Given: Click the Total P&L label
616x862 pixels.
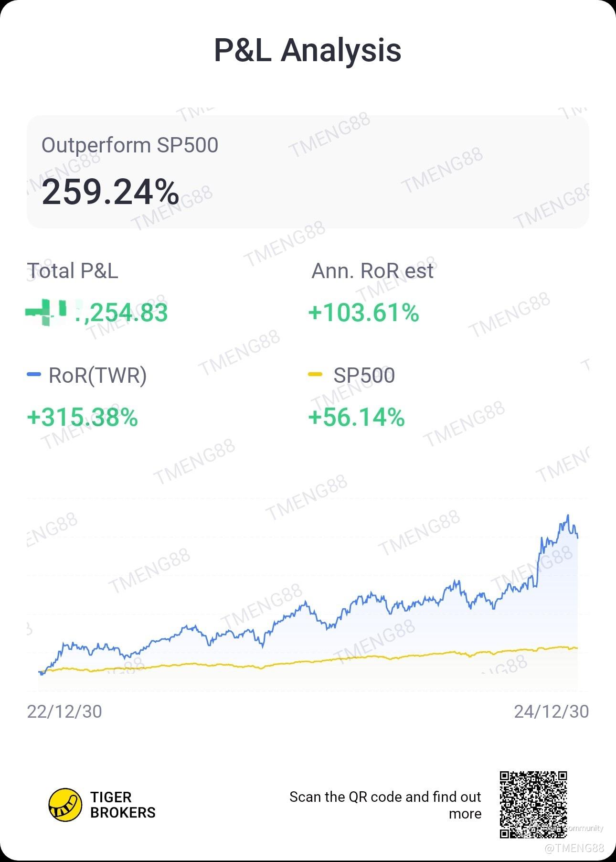Looking at the screenshot, I should [x=73, y=271].
